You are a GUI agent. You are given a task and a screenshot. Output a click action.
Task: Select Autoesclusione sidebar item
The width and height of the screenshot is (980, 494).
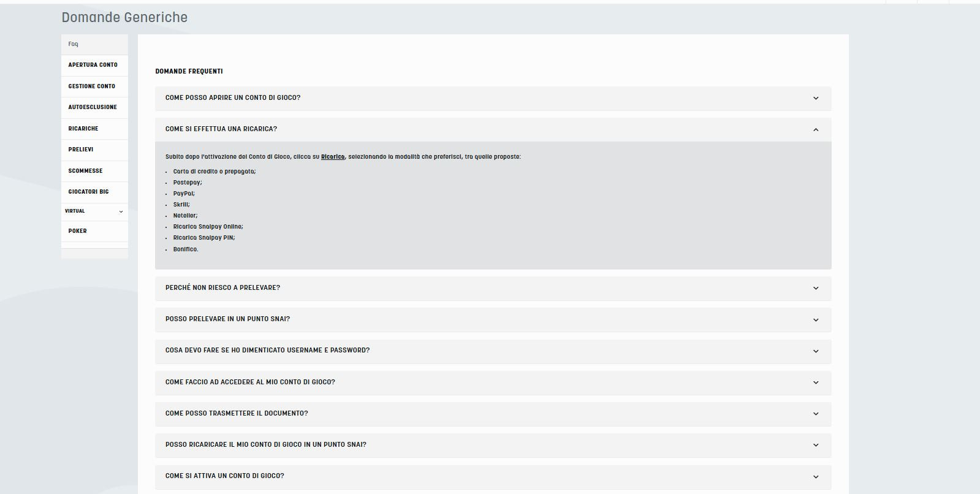click(x=93, y=107)
